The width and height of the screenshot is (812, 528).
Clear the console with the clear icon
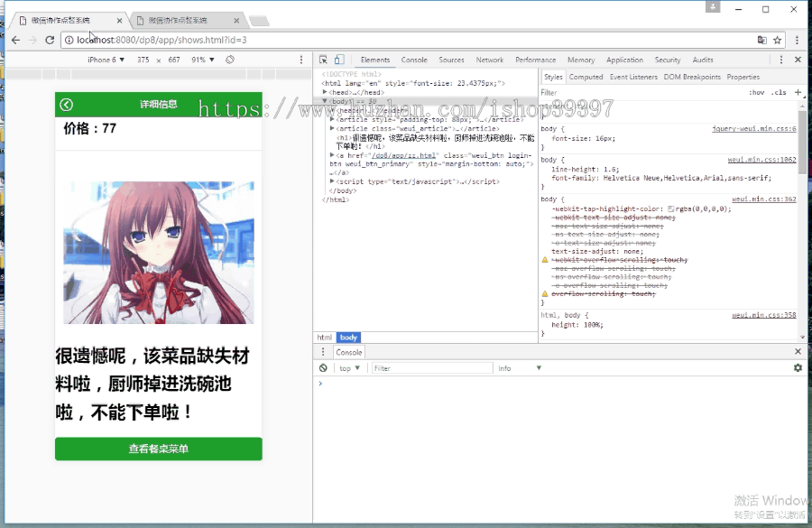click(x=323, y=368)
